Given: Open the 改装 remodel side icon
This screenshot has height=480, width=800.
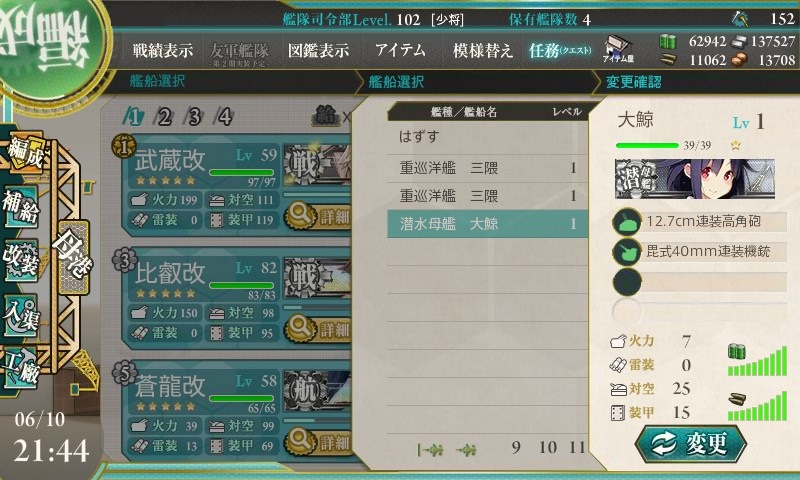Looking at the screenshot, I should [x=21, y=261].
